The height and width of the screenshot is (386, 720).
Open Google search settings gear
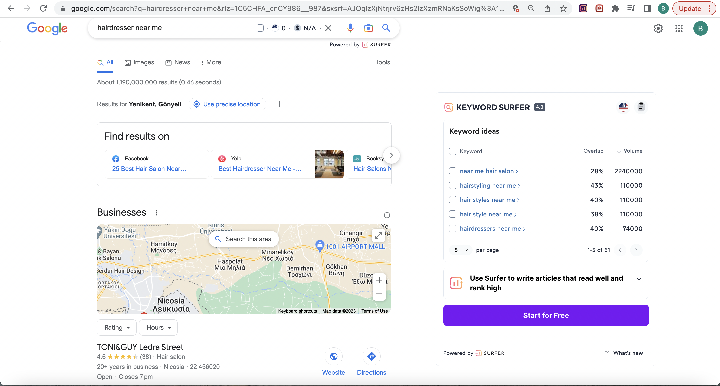pyautogui.click(x=658, y=28)
